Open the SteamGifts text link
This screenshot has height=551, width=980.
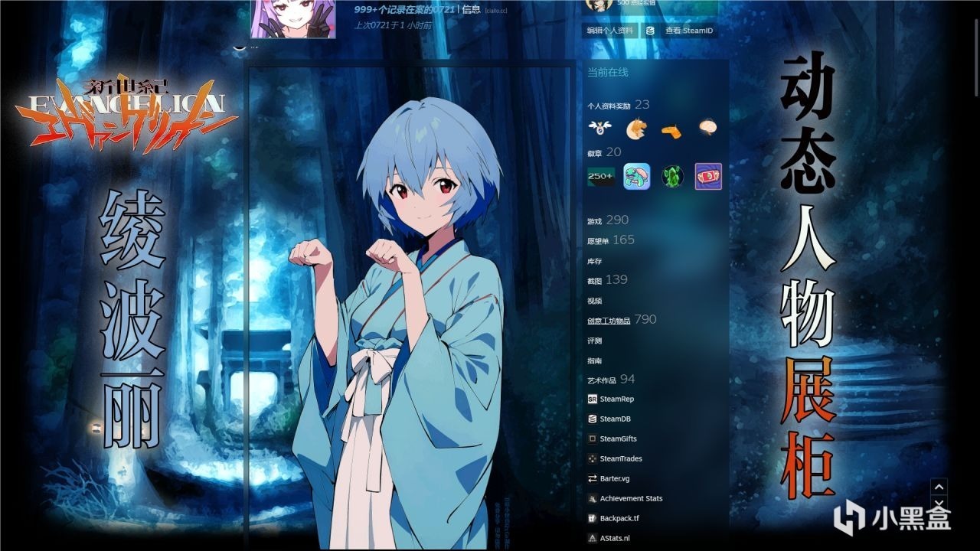point(619,439)
